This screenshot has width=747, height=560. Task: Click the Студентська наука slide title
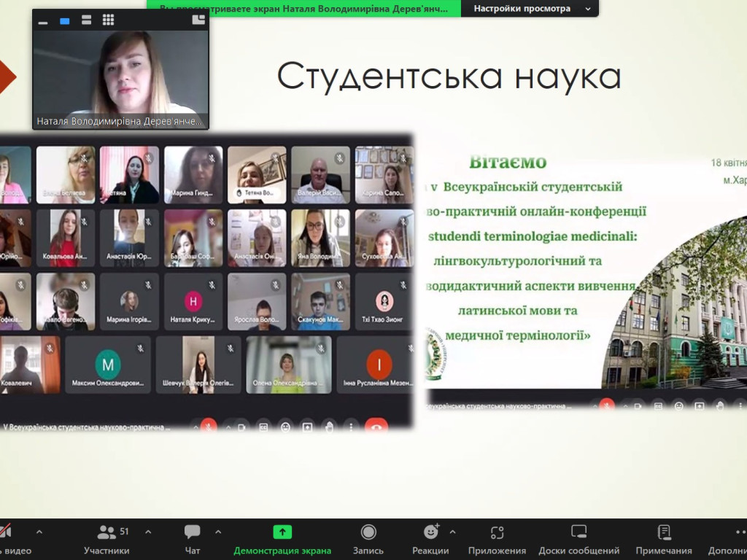click(449, 76)
